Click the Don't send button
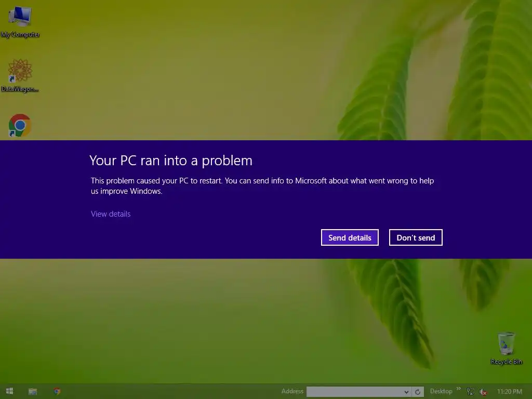The height and width of the screenshot is (399, 532). [416, 237]
